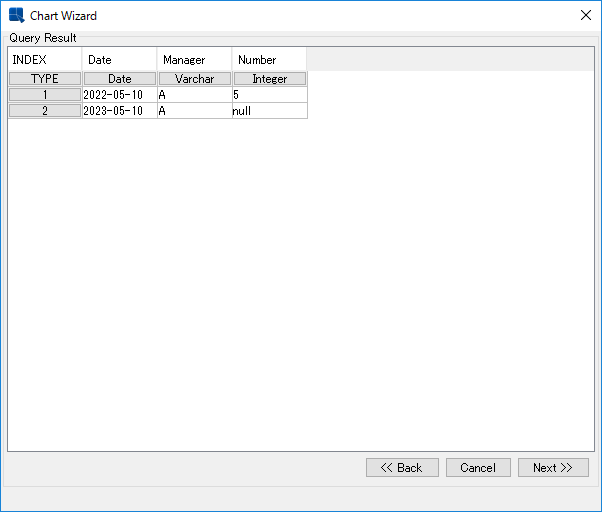Click the Chart Wizard app icon

click(16, 16)
